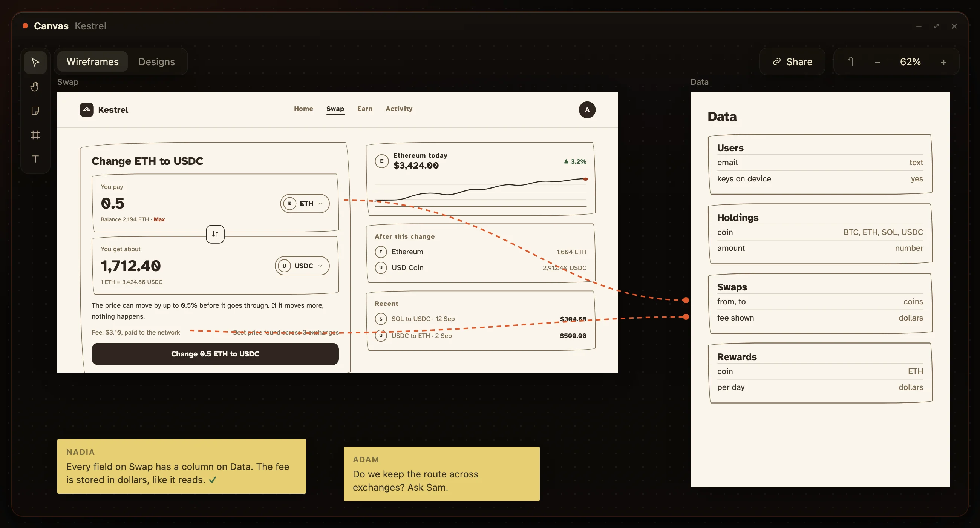Maximize the Canvas window
The image size is (980, 528).
click(936, 26)
